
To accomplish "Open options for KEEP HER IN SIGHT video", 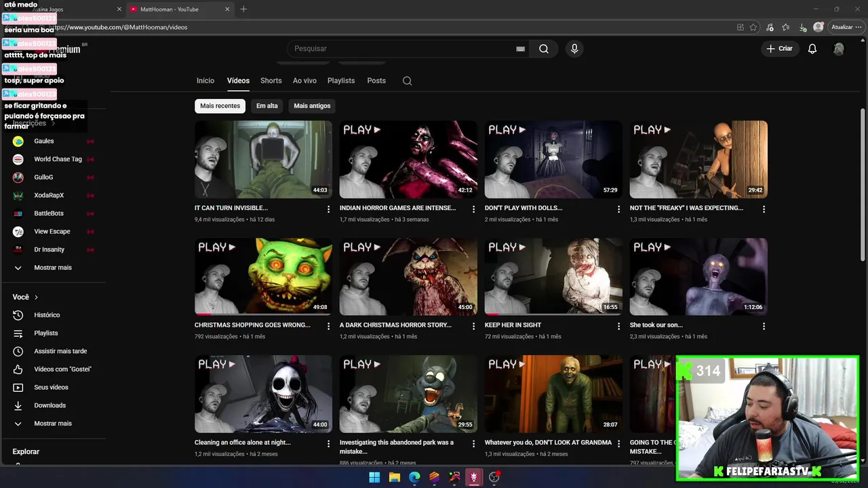I will click(x=618, y=326).
